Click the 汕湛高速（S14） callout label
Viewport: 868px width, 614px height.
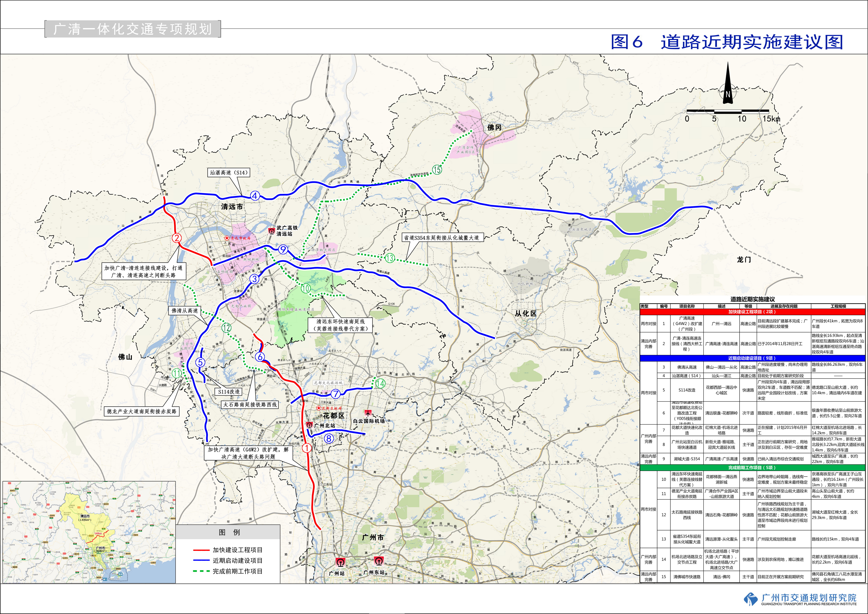(228, 173)
